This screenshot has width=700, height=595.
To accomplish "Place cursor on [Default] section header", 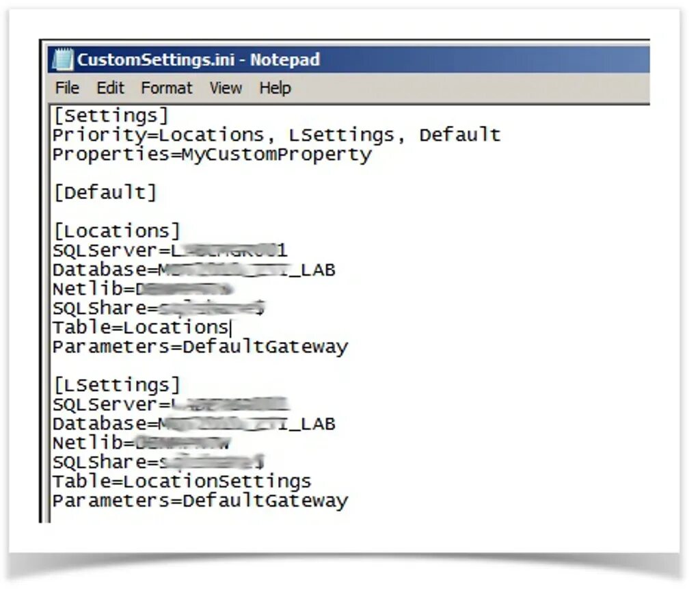I will tap(105, 193).
